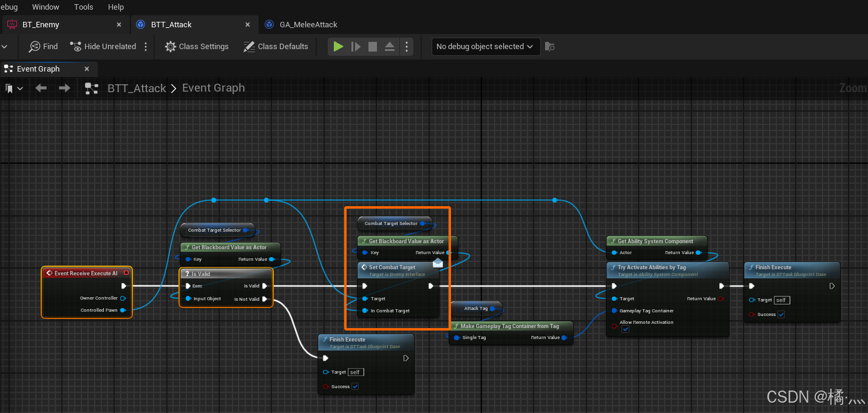Click the red delegate pin on Event Receive Execute AI

(x=126, y=274)
